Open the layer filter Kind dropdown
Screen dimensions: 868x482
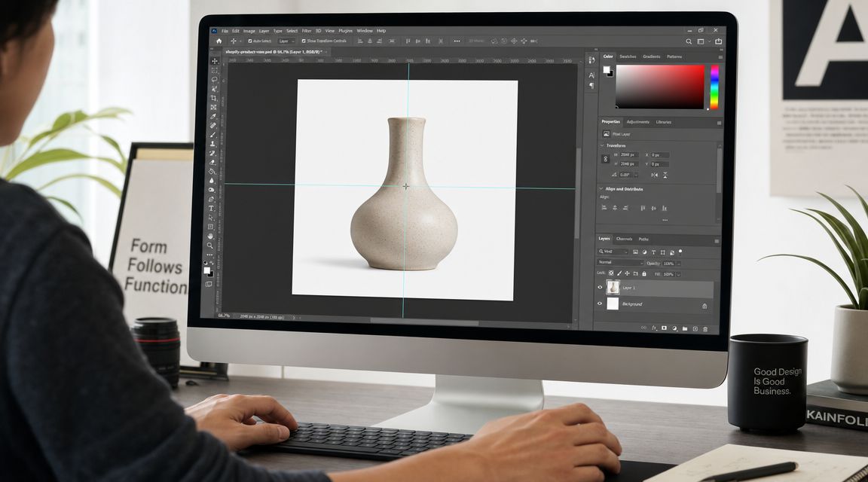tap(613, 252)
